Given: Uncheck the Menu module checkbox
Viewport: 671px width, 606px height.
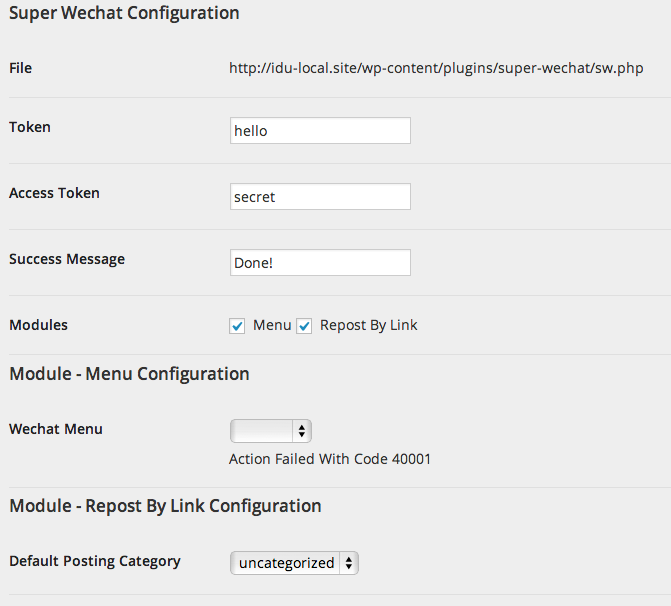Looking at the screenshot, I should pos(237,326).
